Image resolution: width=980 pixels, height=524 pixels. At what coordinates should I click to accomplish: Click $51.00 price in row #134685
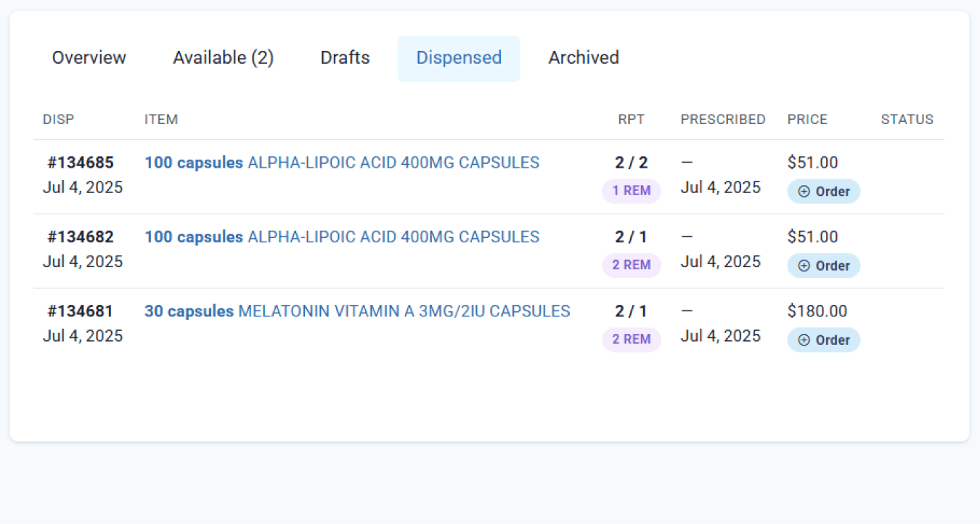pos(813,163)
